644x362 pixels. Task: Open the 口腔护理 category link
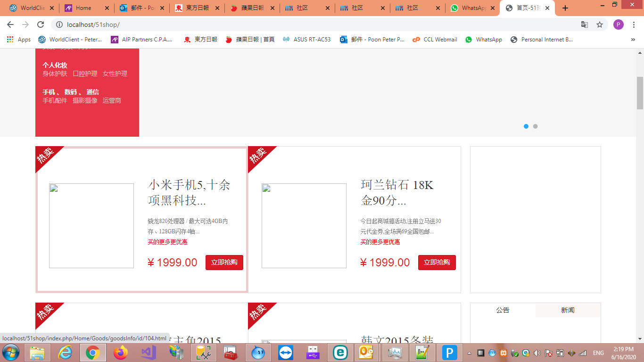85,74
